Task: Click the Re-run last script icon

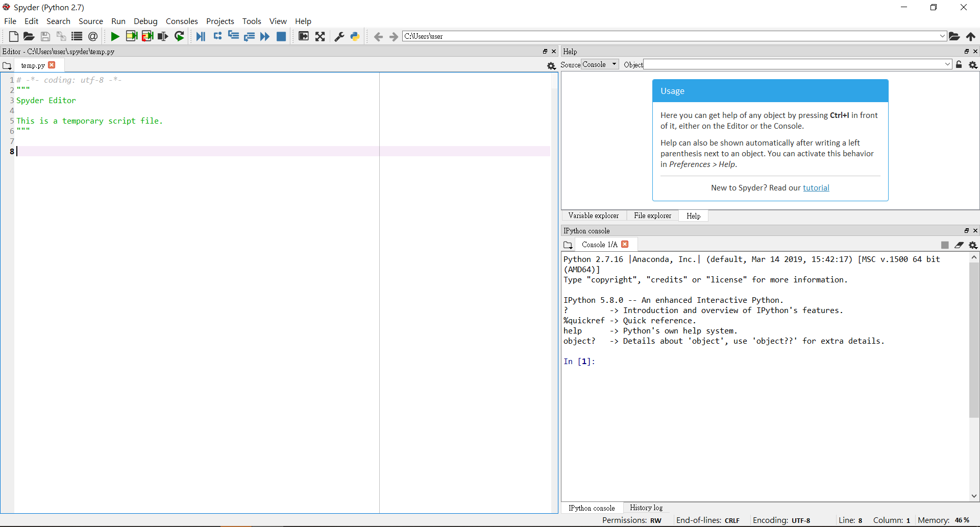Action: tap(179, 36)
